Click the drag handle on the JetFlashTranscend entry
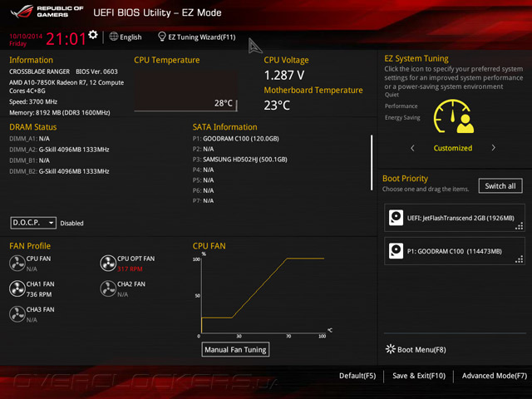The height and width of the screenshot is (399, 532). click(x=519, y=226)
